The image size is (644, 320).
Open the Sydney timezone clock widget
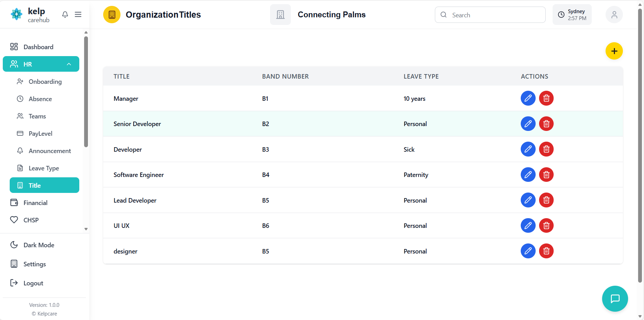coord(572,15)
